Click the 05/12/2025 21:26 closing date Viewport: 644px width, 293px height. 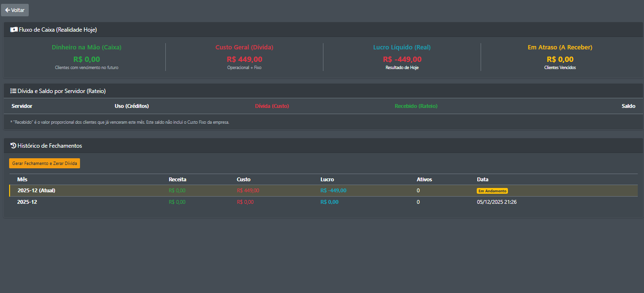pyautogui.click(x=496, y=202)
